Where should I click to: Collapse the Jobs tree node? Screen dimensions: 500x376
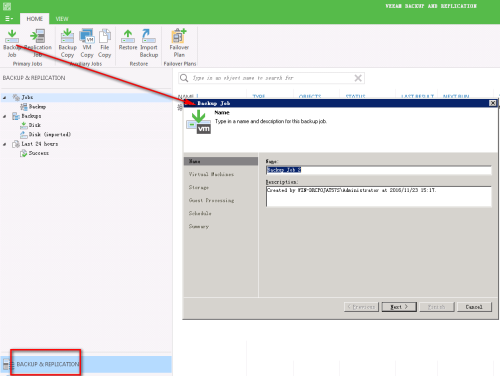pos(4,98)
